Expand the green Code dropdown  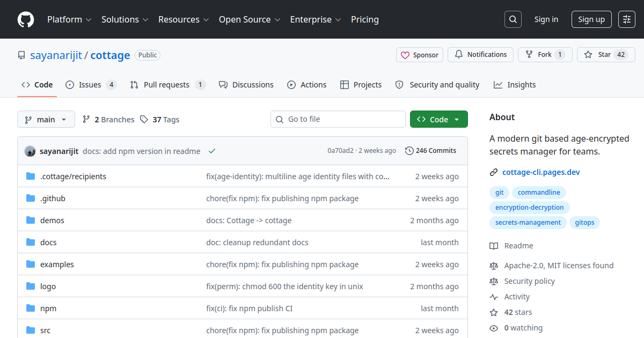[439, 119]
